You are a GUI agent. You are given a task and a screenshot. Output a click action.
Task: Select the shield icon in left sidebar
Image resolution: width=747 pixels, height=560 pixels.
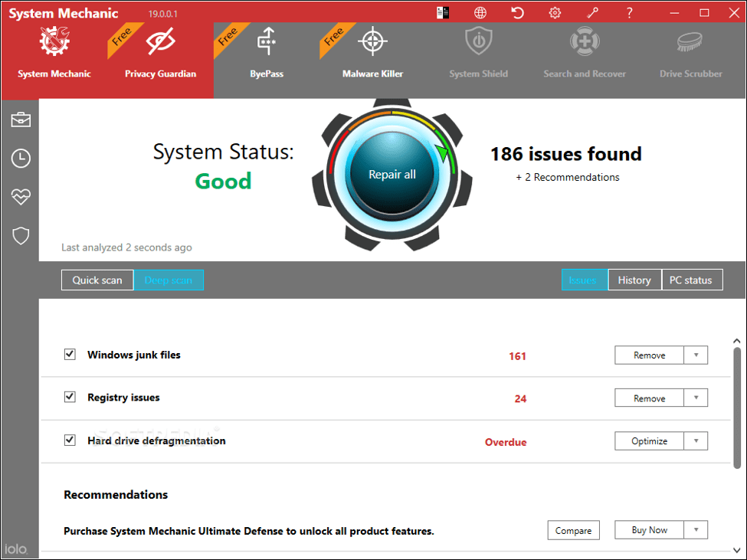[x=20, y=236]
